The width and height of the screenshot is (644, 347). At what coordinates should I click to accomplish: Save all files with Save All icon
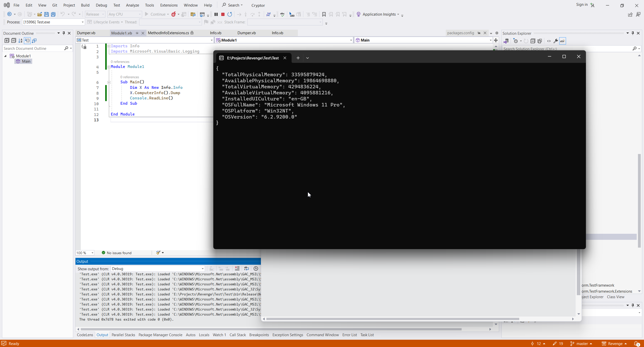click(53, 14)
